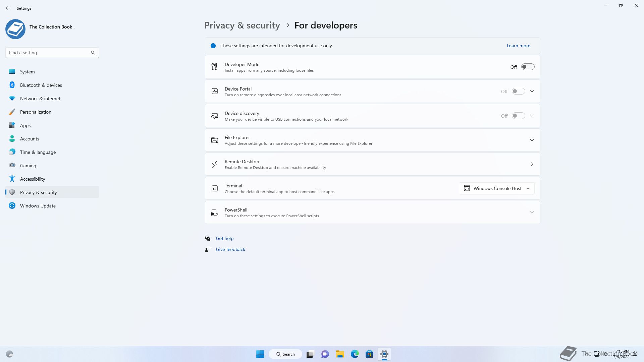Click the Give feedback link
644x362 pixels.
point(230,249)
